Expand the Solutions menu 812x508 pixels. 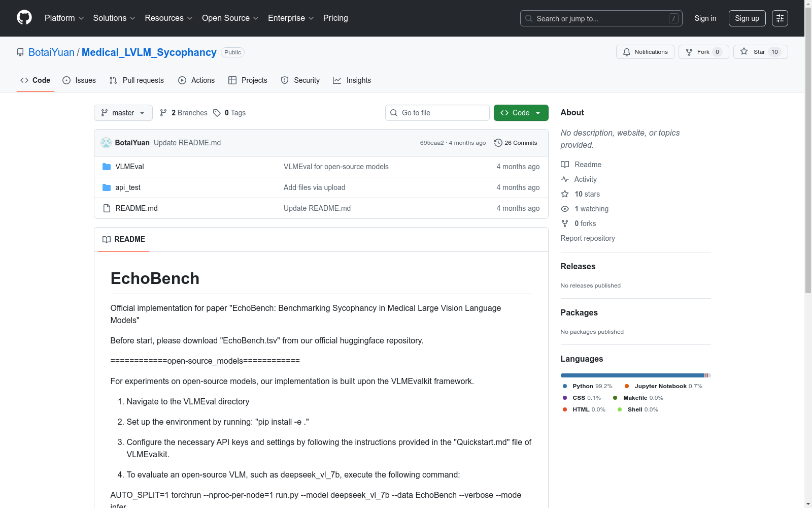coord(114,18)
